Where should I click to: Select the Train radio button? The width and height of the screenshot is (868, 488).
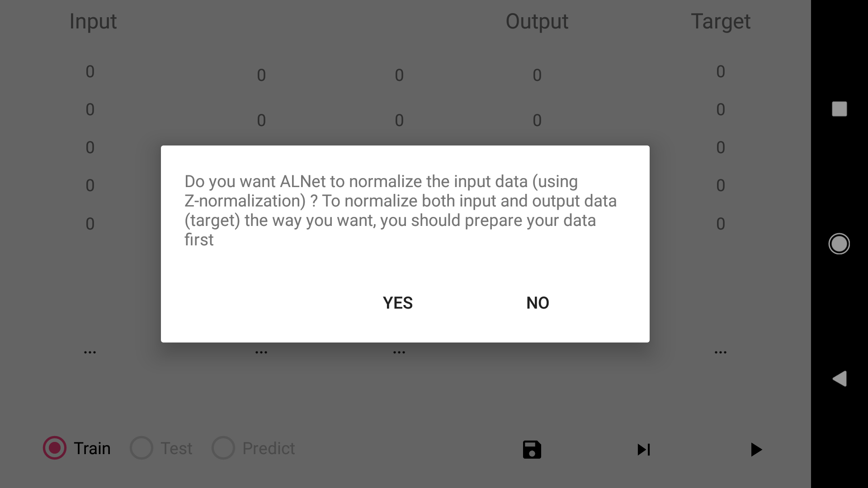pos(55,448)
